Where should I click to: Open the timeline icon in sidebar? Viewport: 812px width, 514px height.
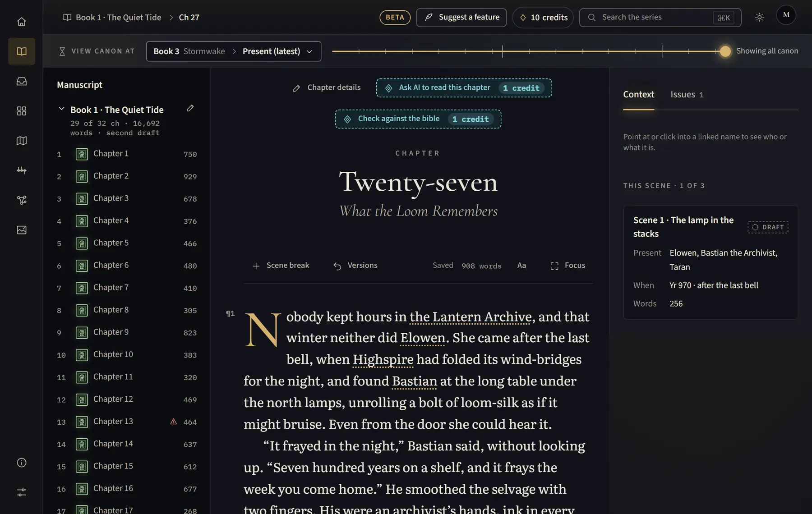tap(21, 170)
